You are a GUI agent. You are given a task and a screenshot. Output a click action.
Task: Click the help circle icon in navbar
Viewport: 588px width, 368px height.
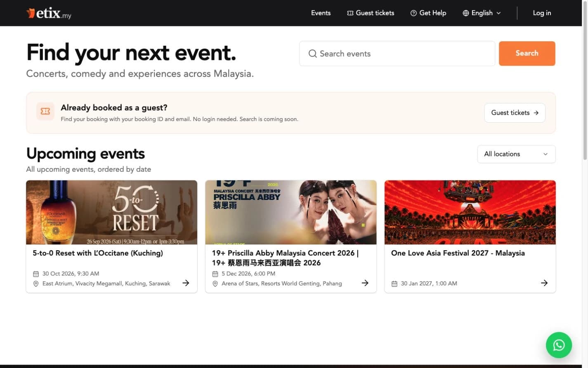coord(413,13)
